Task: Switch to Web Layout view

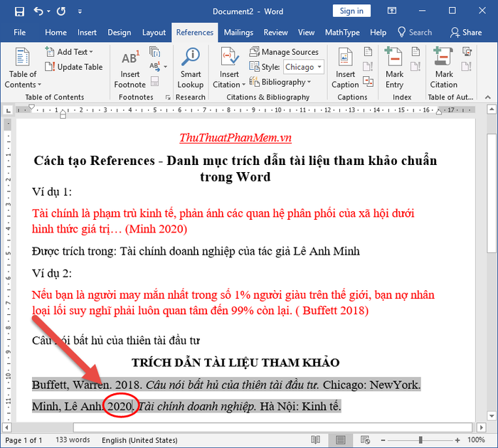Action: coord(365,440)
